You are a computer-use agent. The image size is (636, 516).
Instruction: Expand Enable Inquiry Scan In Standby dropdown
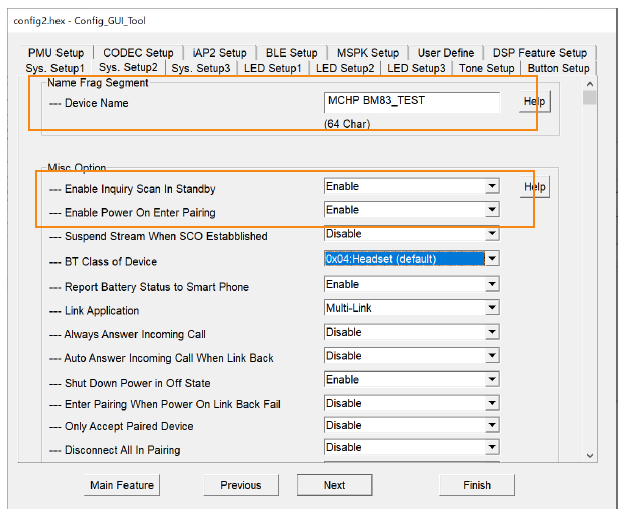(491, 187)
